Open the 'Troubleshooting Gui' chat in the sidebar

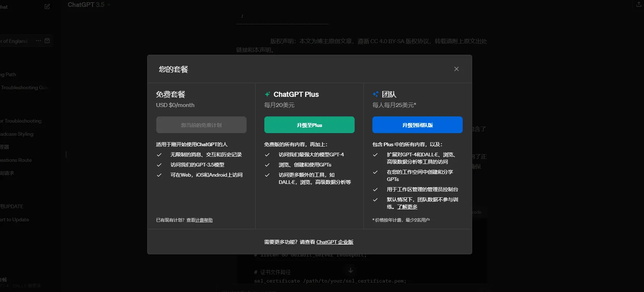[24, 87]
